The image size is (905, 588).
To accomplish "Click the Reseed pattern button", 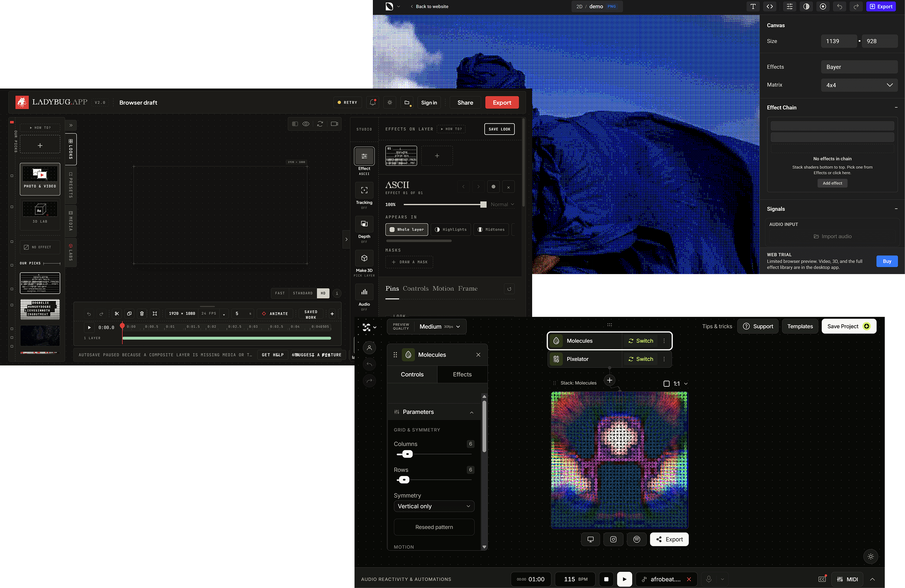I will (x=434, y=527).
